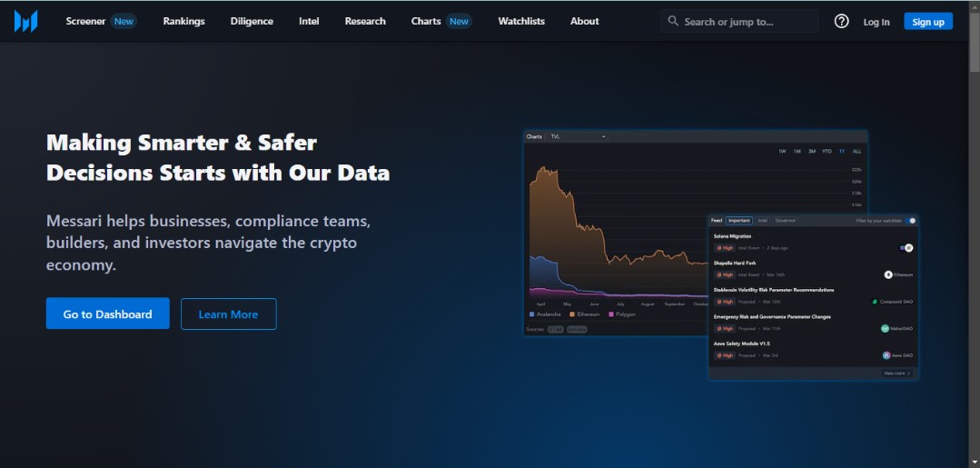Image resolution: width=980 pixels, height=468 pixels.
Task: Select the 1M chart range
Action: 797,152
